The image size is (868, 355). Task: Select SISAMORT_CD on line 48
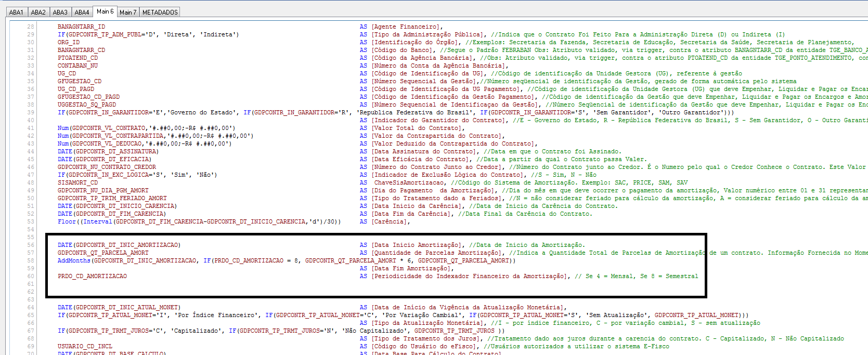[77, 182]
